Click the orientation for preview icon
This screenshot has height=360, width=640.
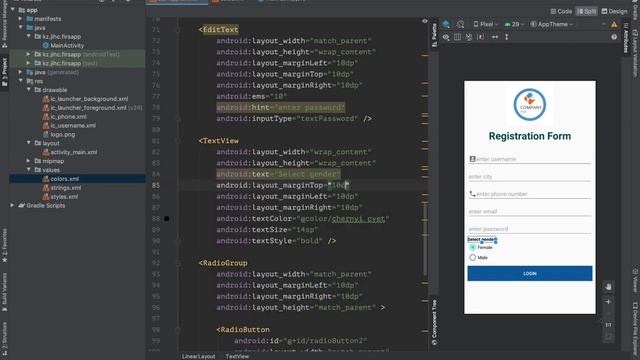pyautogui.click(x=460, y=24)
